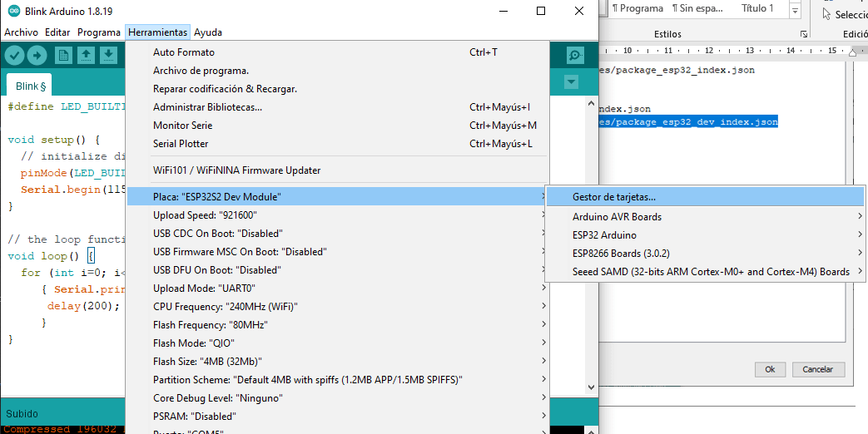The width and height of the screenshot is (868, 434).
Task: Open the Ayuda menu
Action: [x=208, y=32]
